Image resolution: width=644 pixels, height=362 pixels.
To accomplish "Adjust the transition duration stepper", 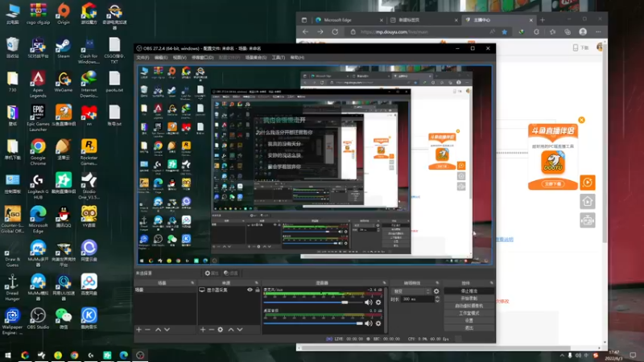I will point(437,298).
